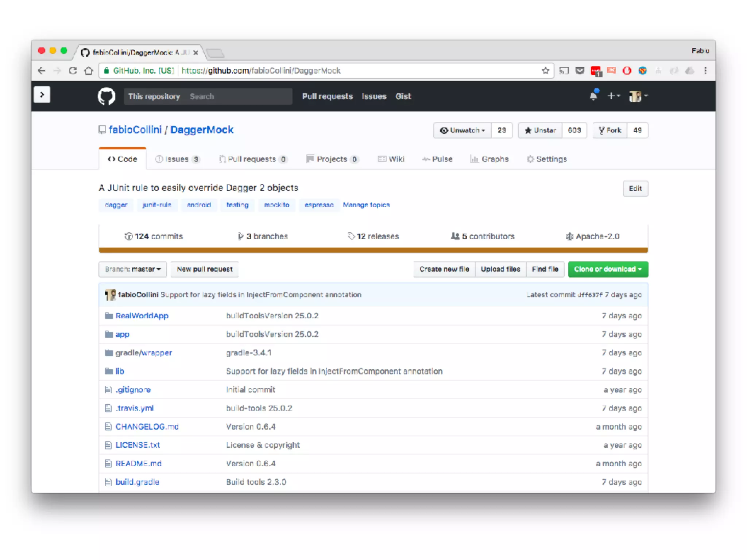Click the GitHub Octocat logo
Viewport: 747px width, 560px height.
pyautogui.click(x=106, y=96)
